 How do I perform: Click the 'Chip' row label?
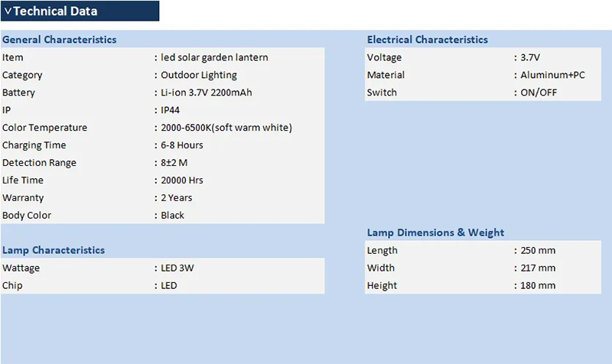(12, 285)
